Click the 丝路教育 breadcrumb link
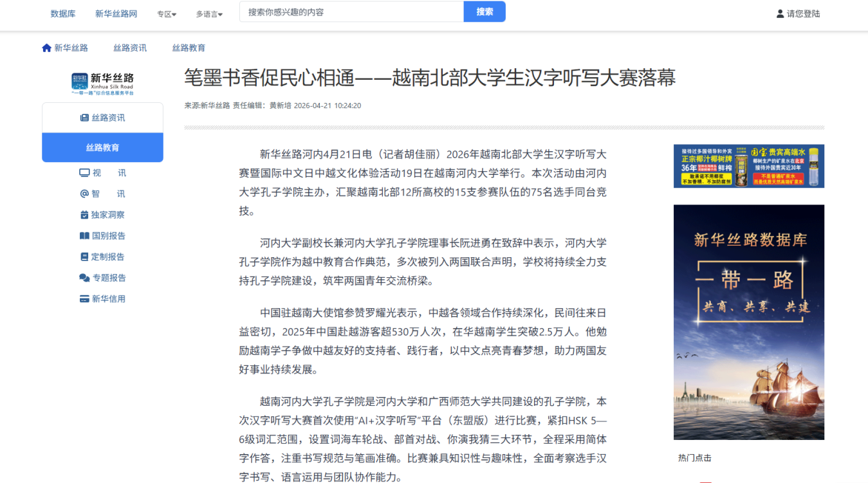This screenshot has height=483, width=868. [x=189, y=48]
